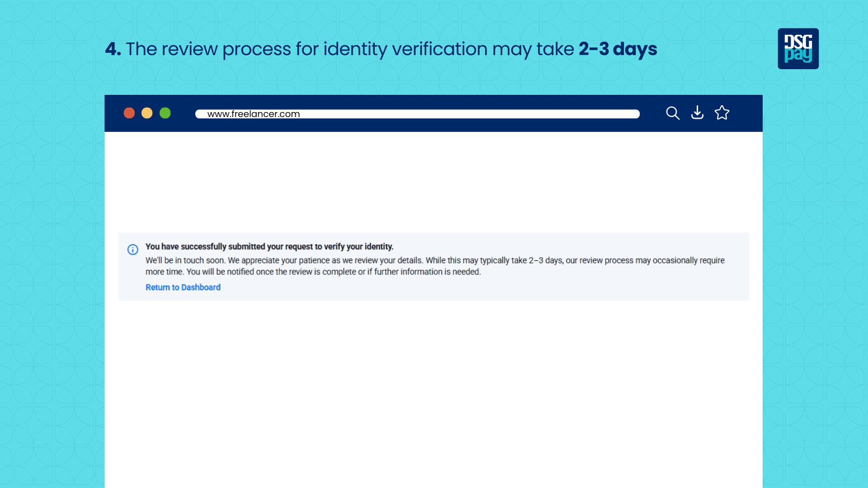Screen dimensions: 868x488
Task: Bookmark the page using the star icon
Action: [722, 113]
